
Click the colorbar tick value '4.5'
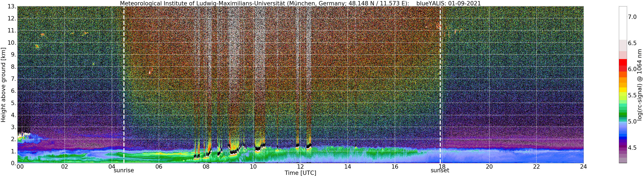pyautogui.click(x=632, y=148)
